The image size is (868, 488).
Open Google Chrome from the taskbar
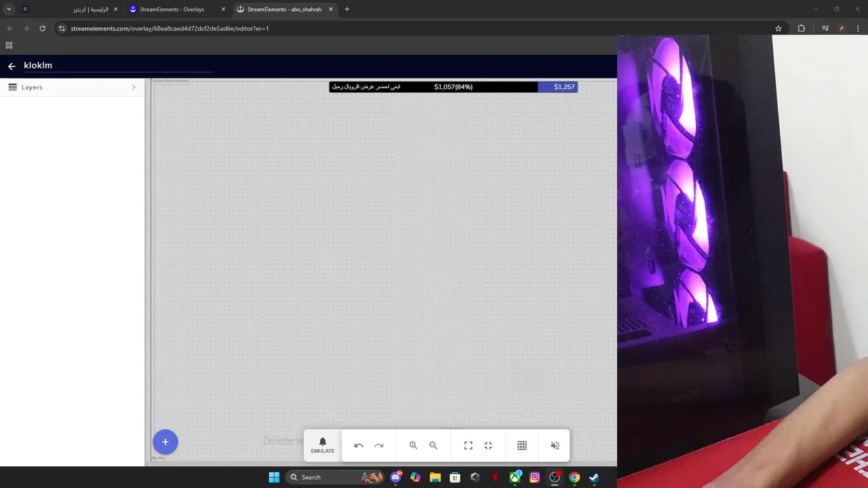click(x=574, y=477)
